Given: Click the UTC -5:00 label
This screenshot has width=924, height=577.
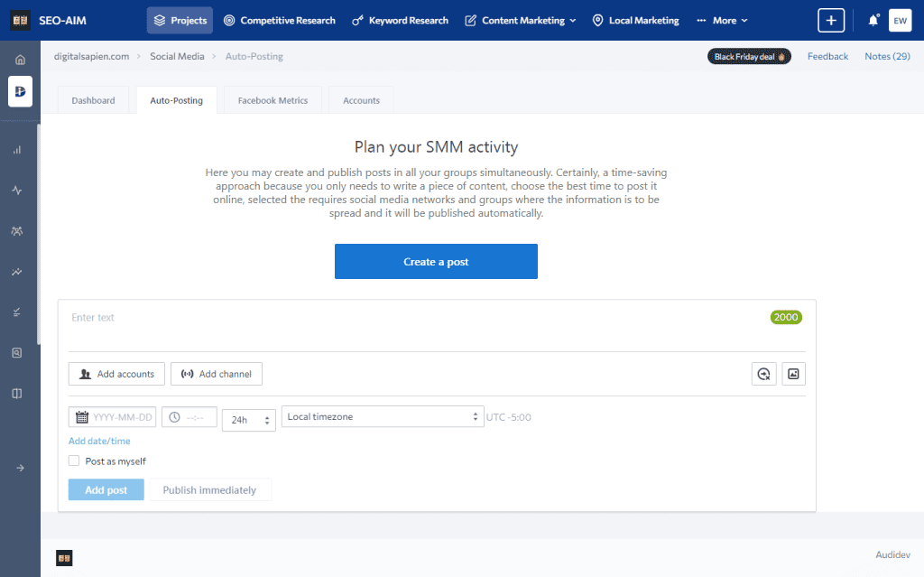Looking at the screenshot, I should click(509, 417).
